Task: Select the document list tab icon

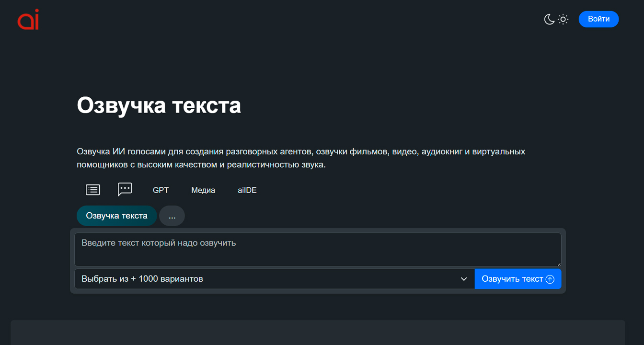Action: 92,190
